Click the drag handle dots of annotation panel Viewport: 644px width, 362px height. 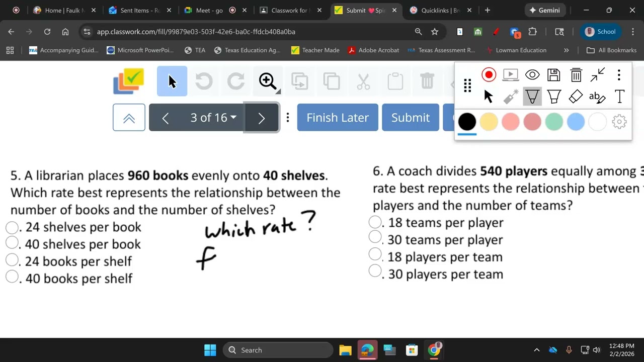click(467, 86)
